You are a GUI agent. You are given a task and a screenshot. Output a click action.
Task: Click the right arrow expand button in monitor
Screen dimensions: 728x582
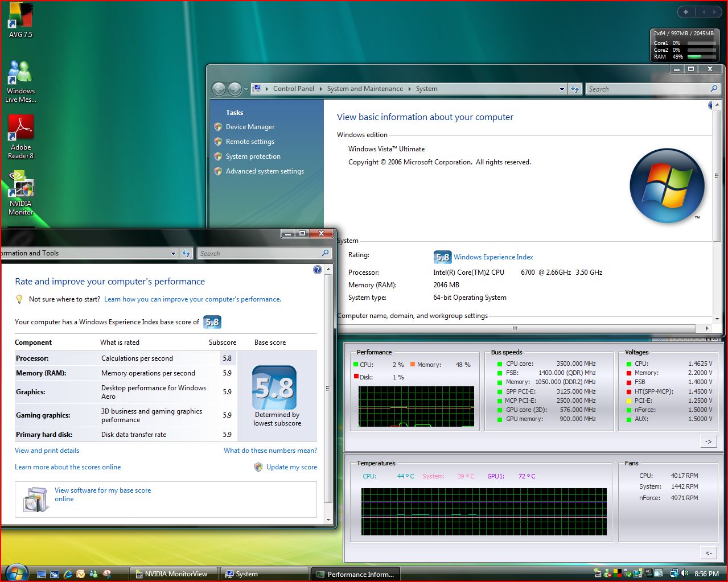pos(708,441)
